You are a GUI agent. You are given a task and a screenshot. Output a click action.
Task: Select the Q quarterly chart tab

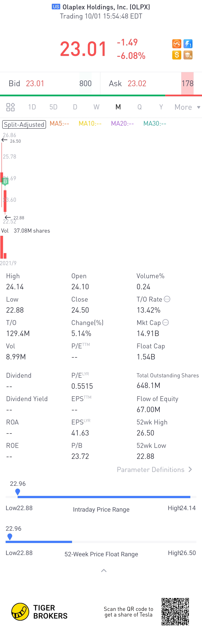[x=140, y=107]
